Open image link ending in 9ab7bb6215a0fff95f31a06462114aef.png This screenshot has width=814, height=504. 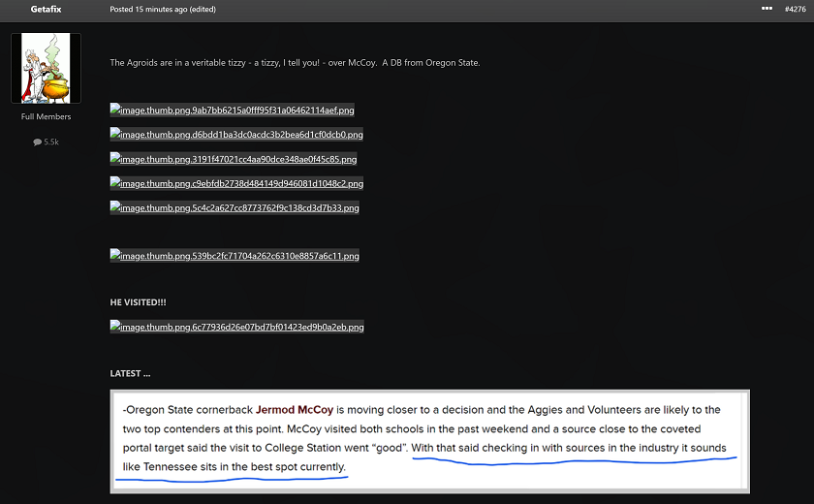pyautogui.click(x=237, y=110)
